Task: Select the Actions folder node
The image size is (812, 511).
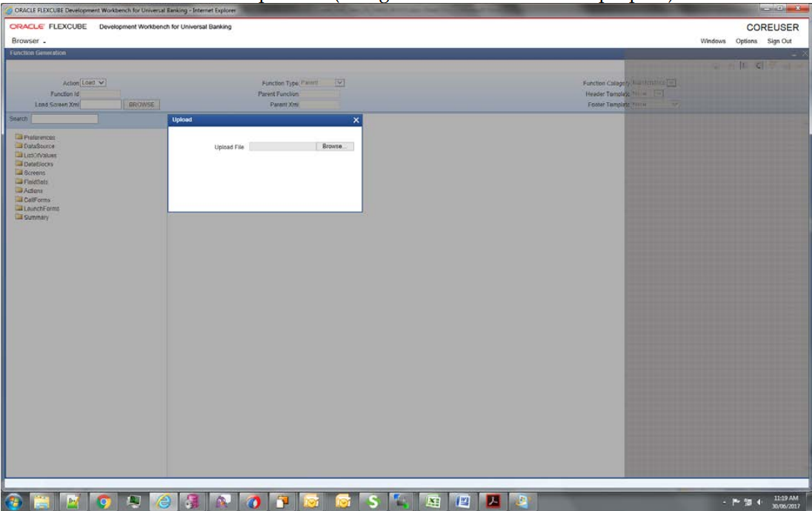Action: (29, 190)
